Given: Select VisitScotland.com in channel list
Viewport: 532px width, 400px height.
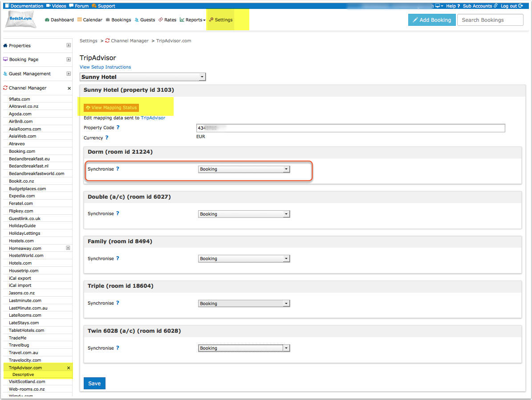Looking at the screenshot, I should (27, 382).
